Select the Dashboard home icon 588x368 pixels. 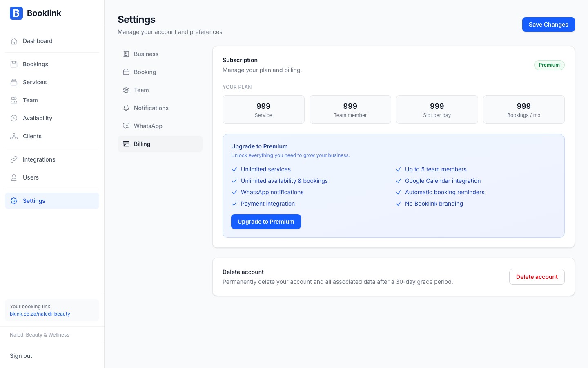pyautogui.click(x=14, y=41)
